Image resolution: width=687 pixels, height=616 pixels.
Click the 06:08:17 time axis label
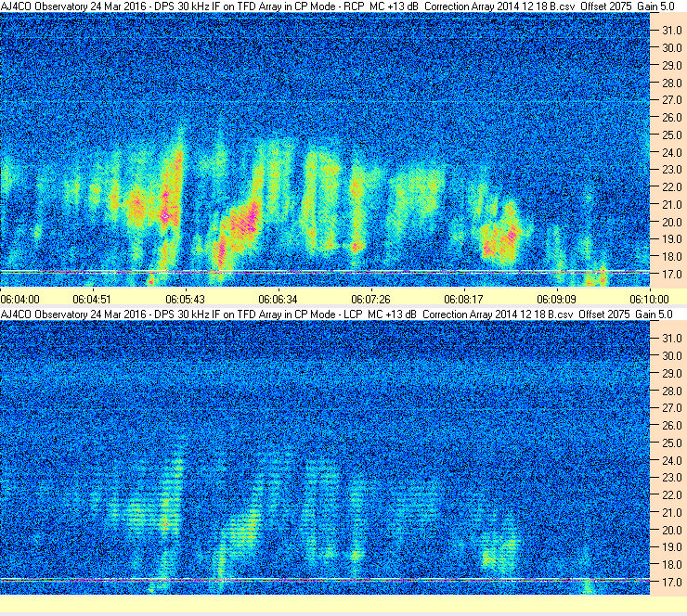tap(463, 300)
